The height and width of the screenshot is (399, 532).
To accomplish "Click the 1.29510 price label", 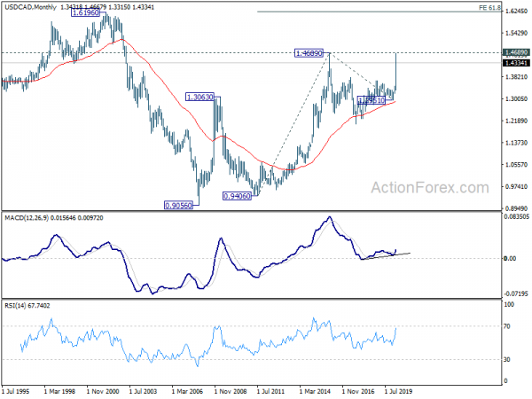I will (x=372, y=100).
